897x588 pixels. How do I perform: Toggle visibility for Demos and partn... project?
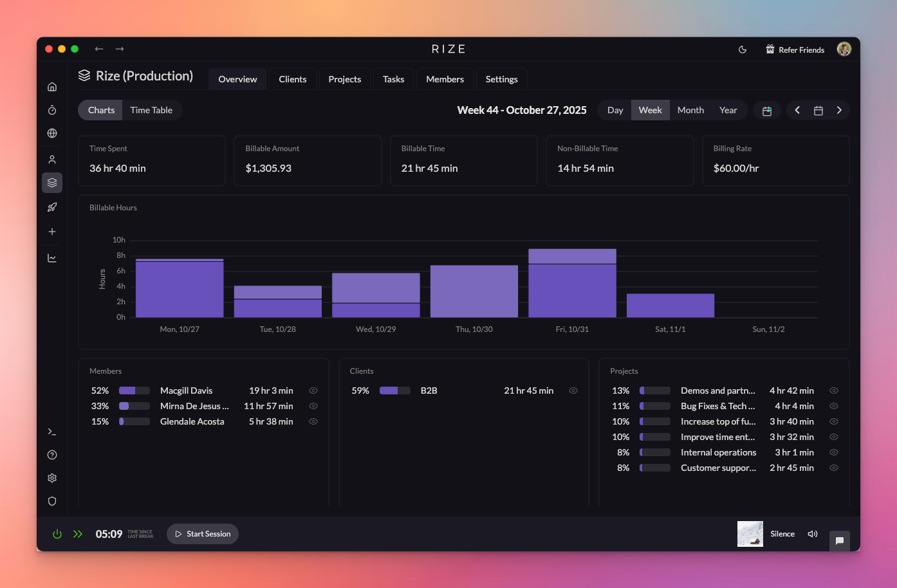point(834,390)
